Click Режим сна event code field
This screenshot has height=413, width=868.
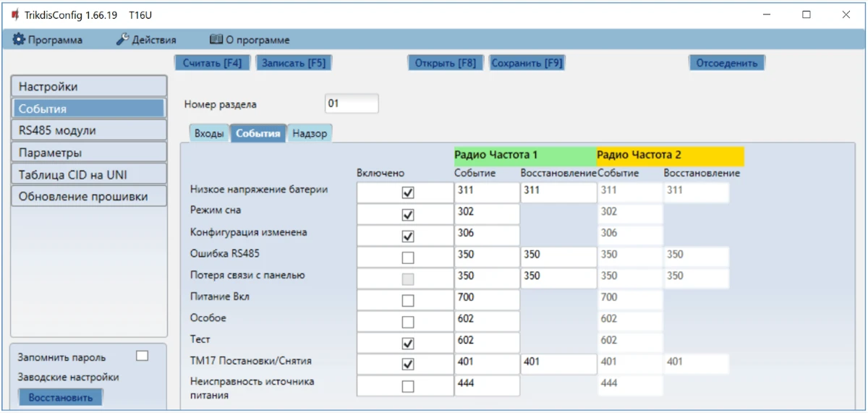coord(486,214)
